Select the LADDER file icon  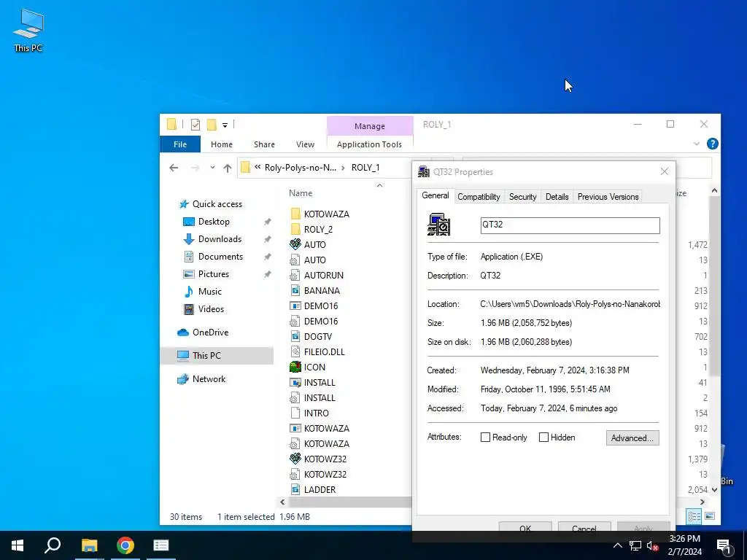point(295,489)
